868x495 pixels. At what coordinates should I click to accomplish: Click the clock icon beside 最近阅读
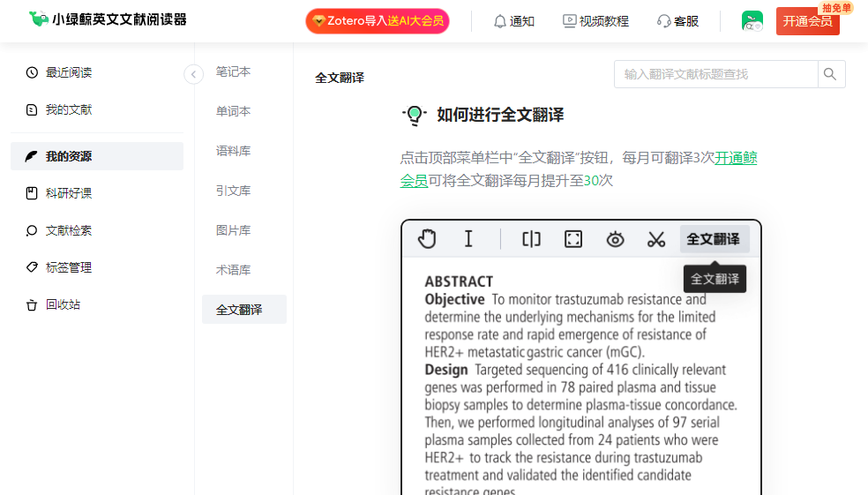32,72
